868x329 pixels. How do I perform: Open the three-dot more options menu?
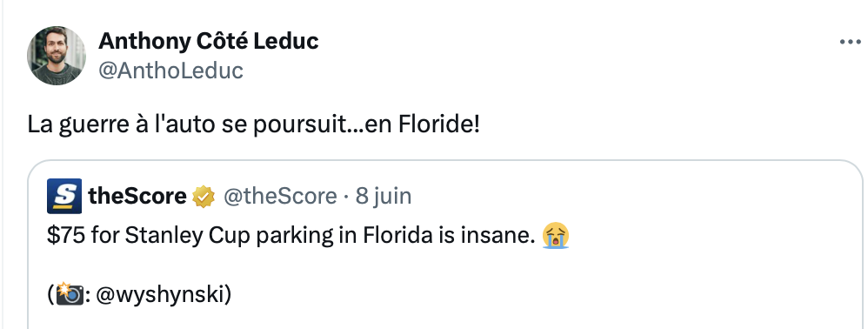pos(851,42)
